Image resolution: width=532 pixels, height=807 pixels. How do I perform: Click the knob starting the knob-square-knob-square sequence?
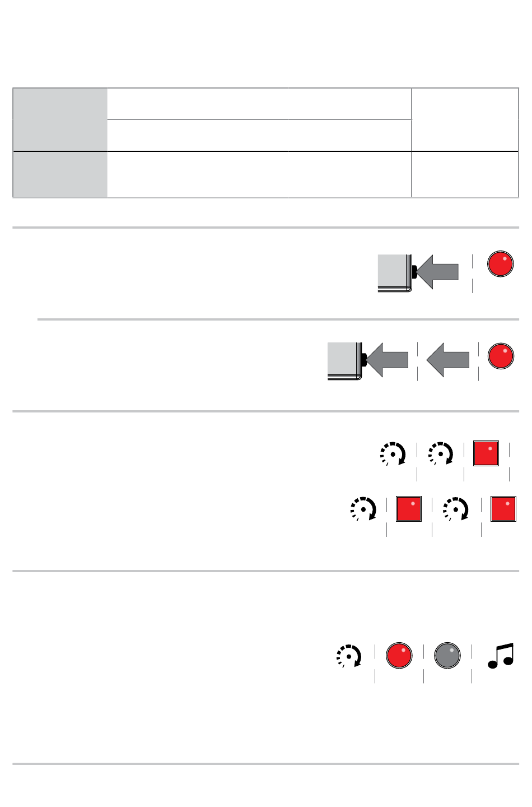(363, 509)
